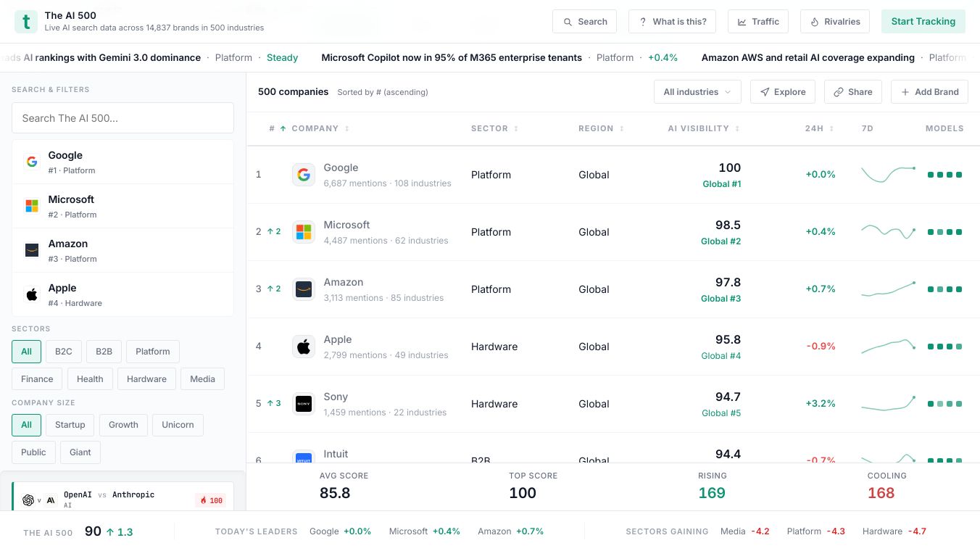Click Sony's model coverage dots
The image size is (980, 551).
point(945,404)
